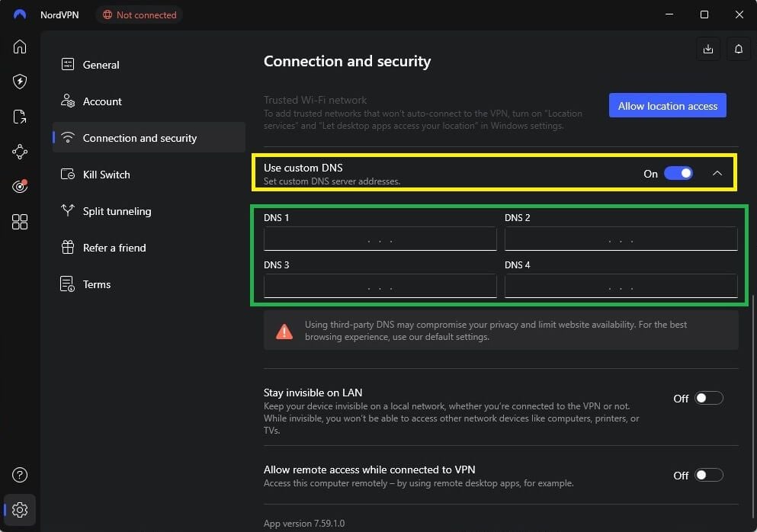Minimize the NordVPN window
The height and width of the screenshot is (532, 757).
coord(669,14)
